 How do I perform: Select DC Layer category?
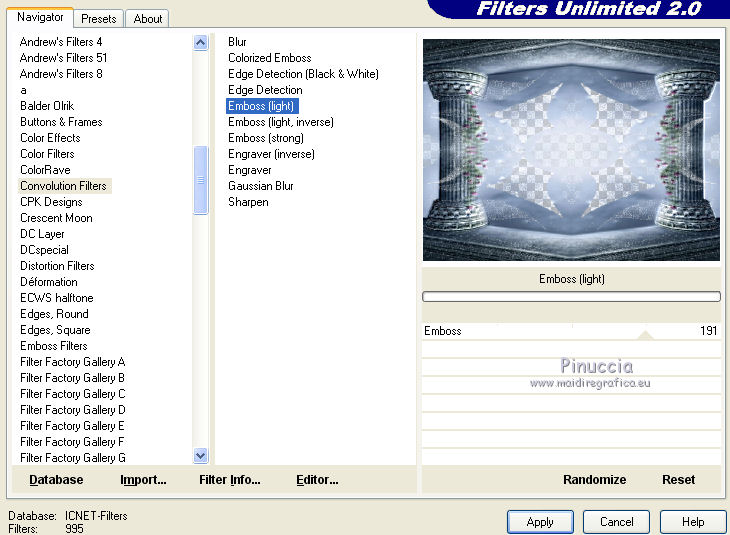point(42,234)
